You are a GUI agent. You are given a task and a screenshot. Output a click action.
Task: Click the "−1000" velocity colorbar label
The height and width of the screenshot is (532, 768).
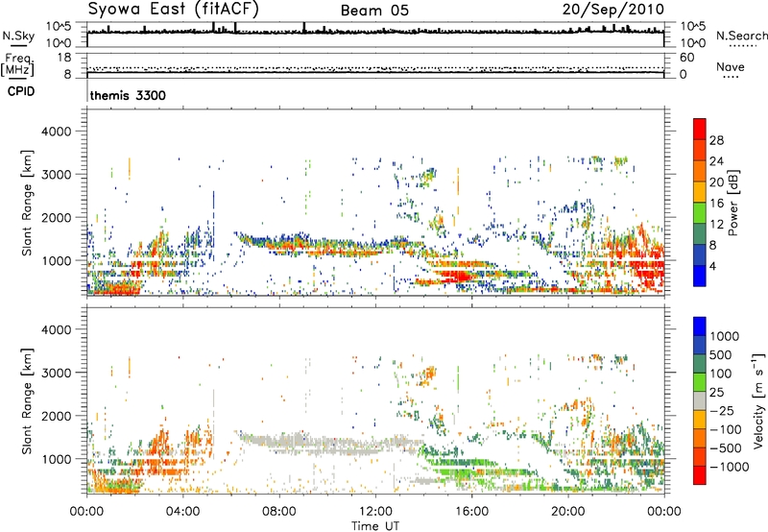(730, 467)
